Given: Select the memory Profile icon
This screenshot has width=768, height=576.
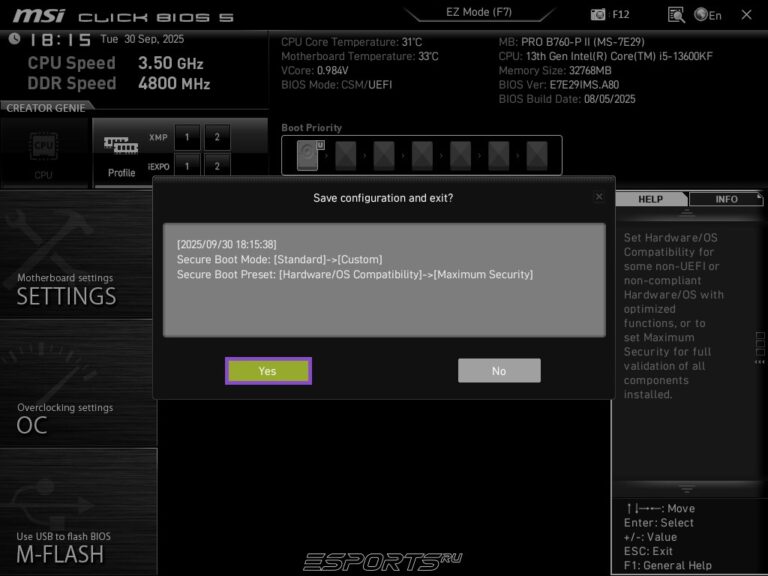Looking at the screenshot, I should [x=121, y=154].
